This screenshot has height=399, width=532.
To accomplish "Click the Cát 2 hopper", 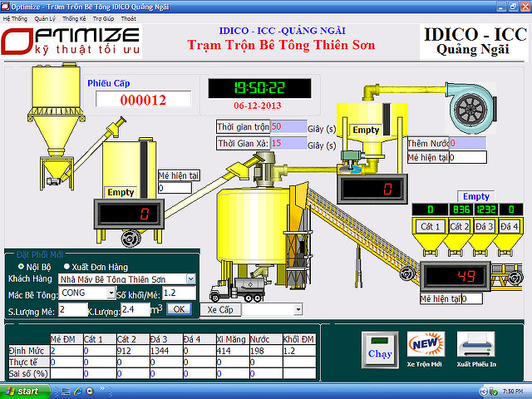I will (x=458, y=238).
